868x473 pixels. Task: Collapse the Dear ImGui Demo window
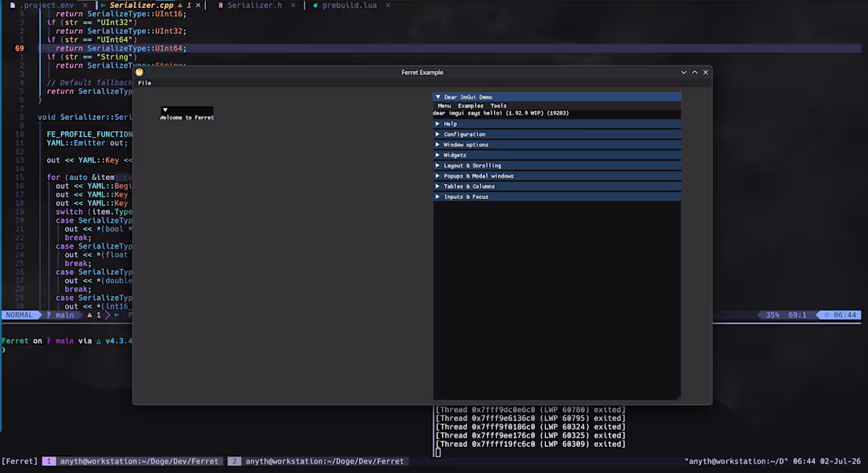pos(438,97)
